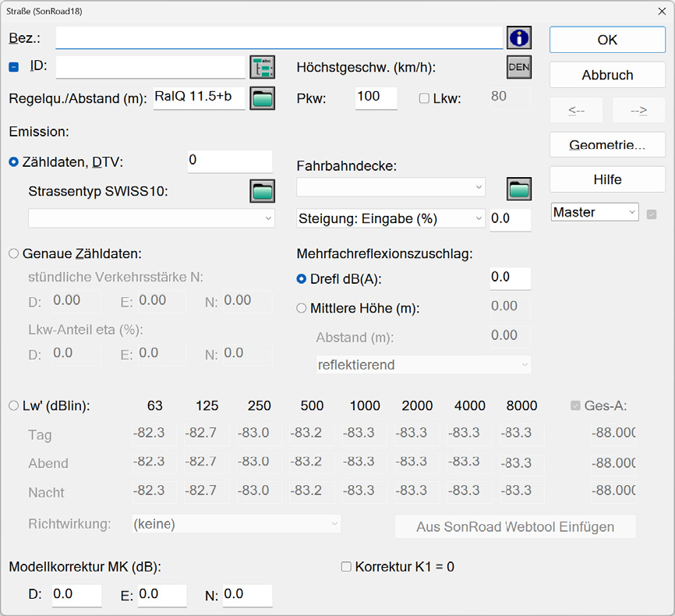Viewport: 675px width, 616px height.
Task: Click the Nacht Ges-A total value
Action: click(x=613, y=492)
